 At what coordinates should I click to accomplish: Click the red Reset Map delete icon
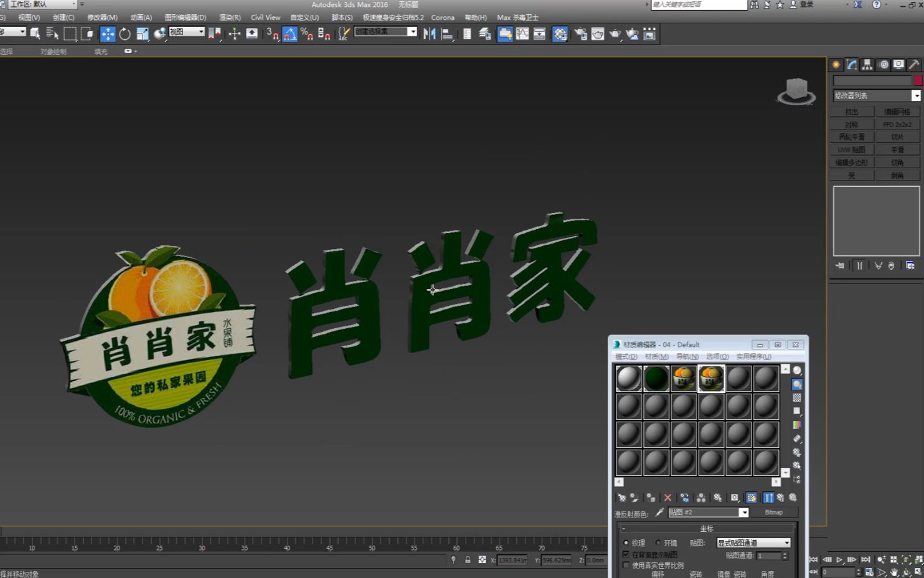pos(667,498)
